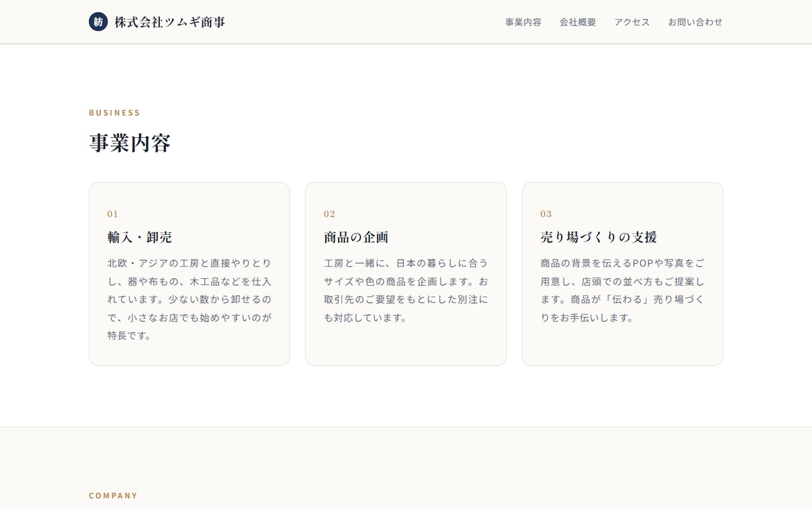Click the COMPANY section label
Image resolution: width=812 pixels, height=508 pixels.
(x=113, y=495)
